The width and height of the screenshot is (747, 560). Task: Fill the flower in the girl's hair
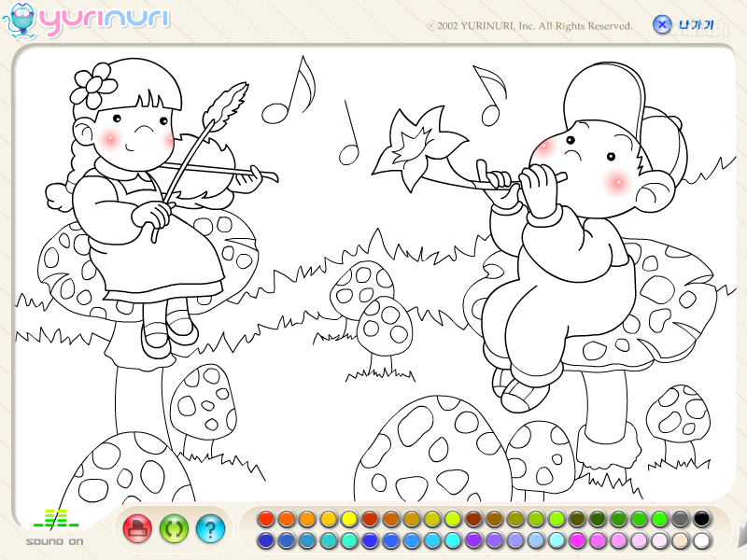pyautogui.click(x=94, y=85)
